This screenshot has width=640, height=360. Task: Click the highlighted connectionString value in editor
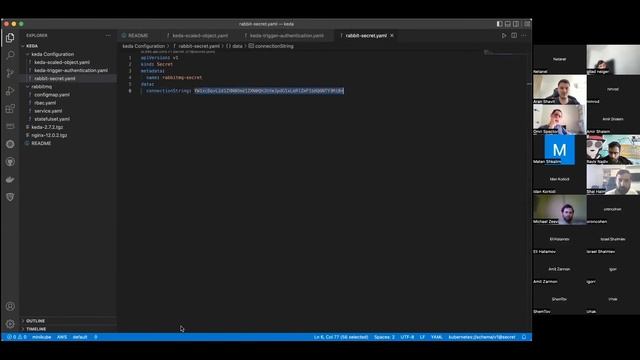[x=269, y=91]
